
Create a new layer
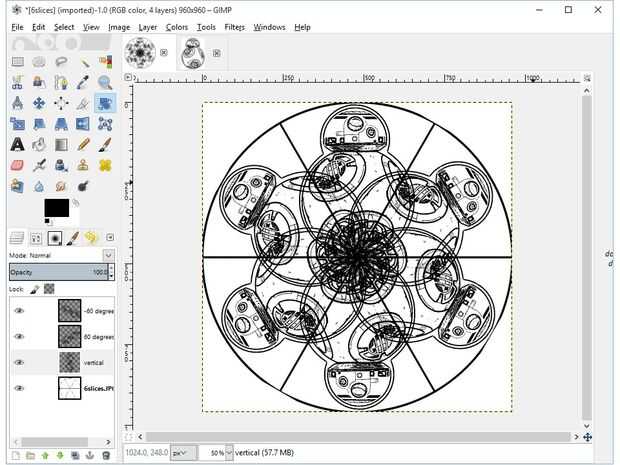(15, 456)
